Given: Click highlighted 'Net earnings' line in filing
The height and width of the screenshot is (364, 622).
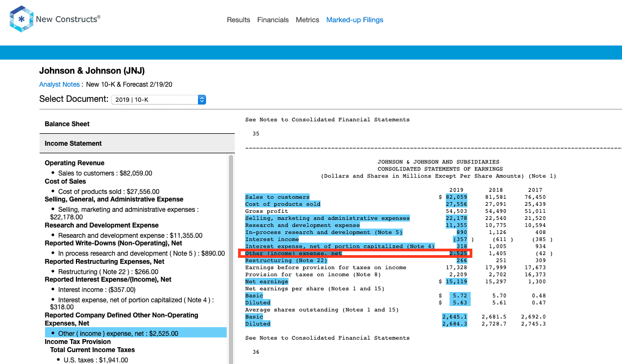Looking at the screenshot, I should click(x=267, y=282).
